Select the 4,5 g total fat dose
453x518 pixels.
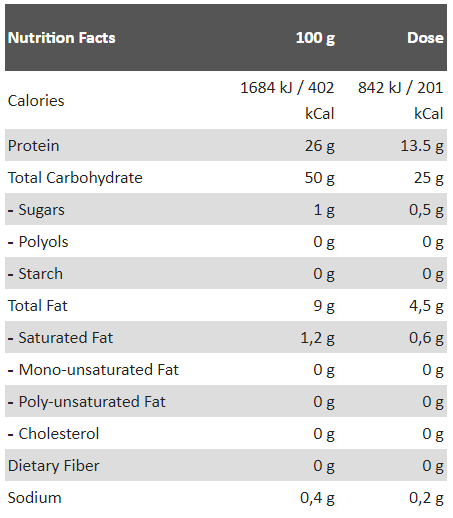tap(426, 306)
